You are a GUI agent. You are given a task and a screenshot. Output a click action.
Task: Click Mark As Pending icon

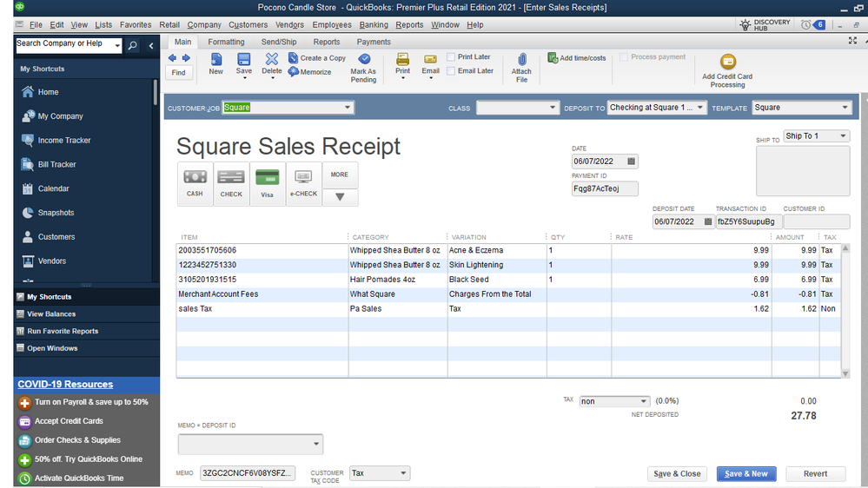tap(363, 60)
